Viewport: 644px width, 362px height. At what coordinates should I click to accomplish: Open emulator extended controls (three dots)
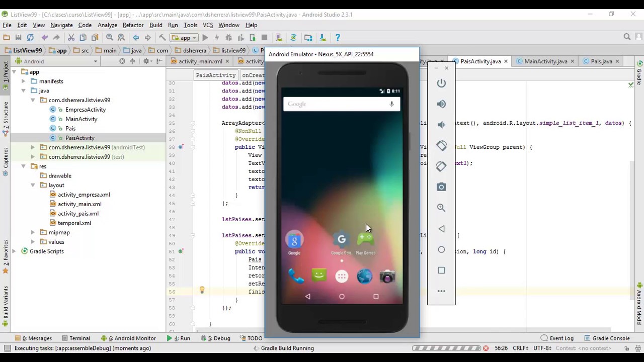pyautogui.click(x=441, y=291)
